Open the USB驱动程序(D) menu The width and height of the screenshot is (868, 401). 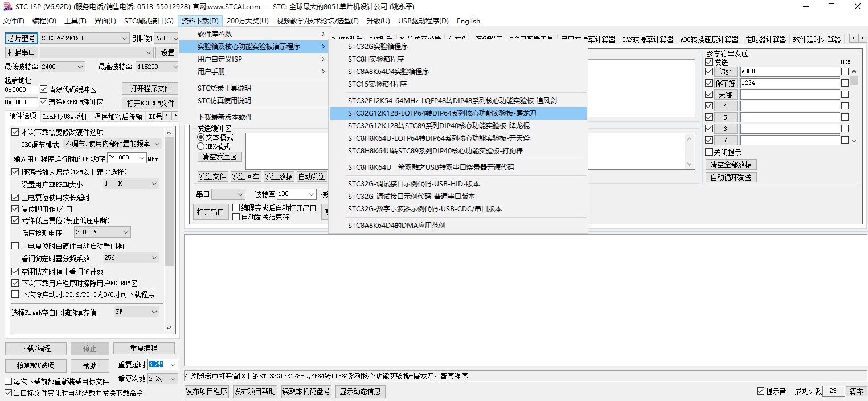tap(423, 21)
